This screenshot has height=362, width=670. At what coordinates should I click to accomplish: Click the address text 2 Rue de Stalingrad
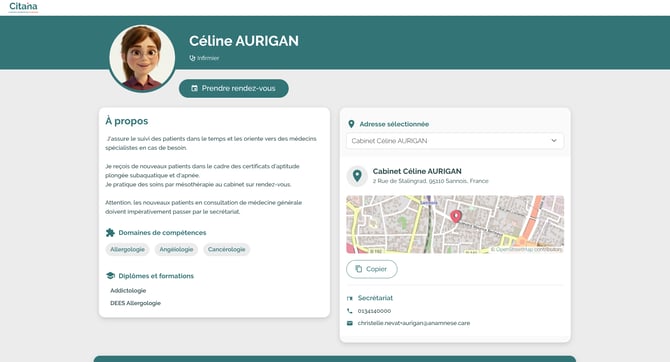pos(430,181)
